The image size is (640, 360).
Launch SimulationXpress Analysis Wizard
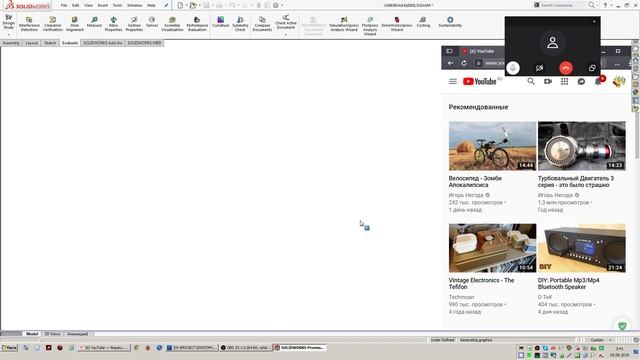pos(344,24)
